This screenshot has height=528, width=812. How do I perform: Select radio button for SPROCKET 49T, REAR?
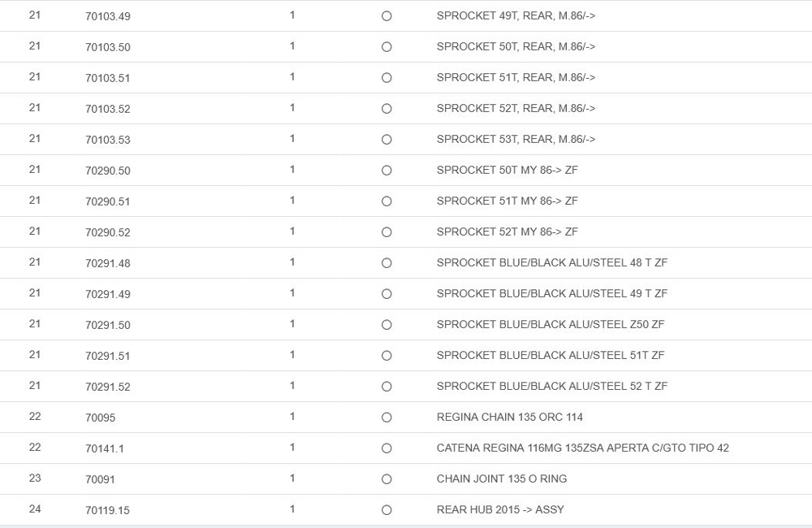pyautogui.click(x=387, y=16)
